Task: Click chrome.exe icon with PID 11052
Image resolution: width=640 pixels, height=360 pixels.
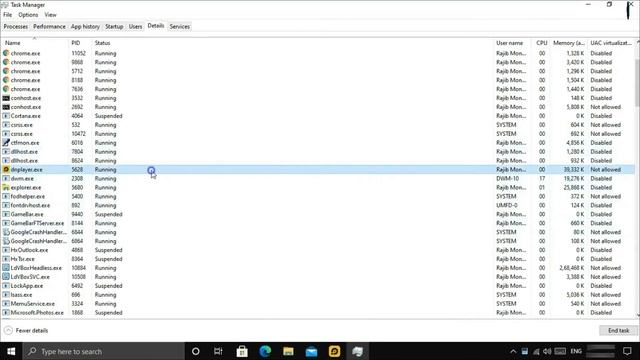Action: point(6,53)
